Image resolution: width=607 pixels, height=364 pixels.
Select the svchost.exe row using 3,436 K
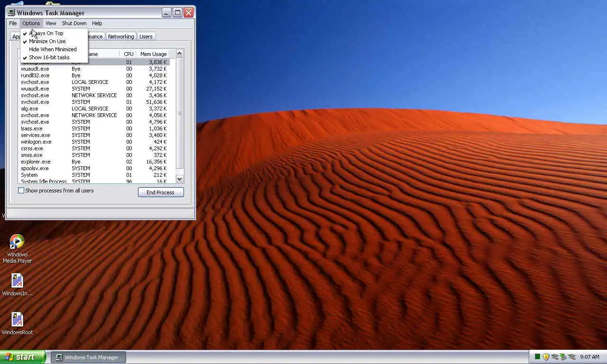94,95
